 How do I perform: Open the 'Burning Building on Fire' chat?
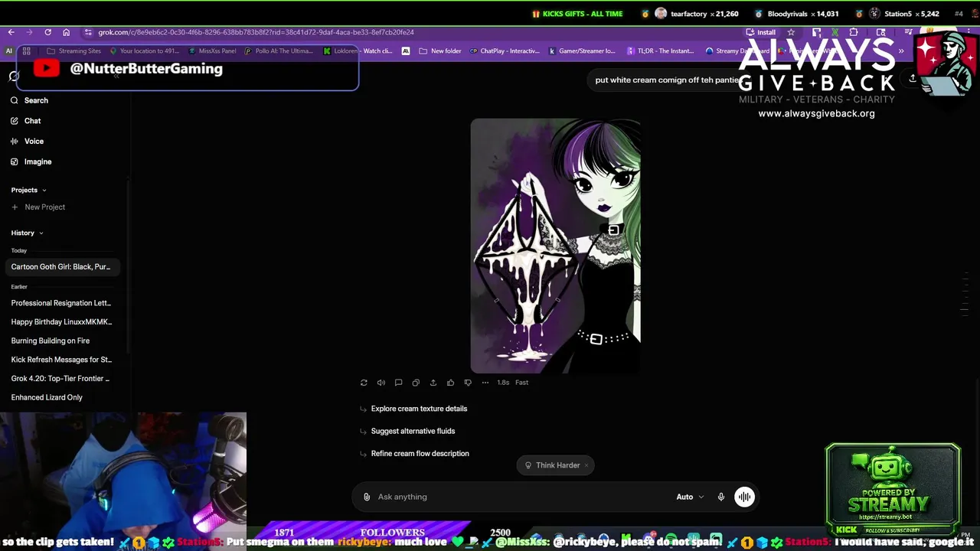[x=51, y=341]
